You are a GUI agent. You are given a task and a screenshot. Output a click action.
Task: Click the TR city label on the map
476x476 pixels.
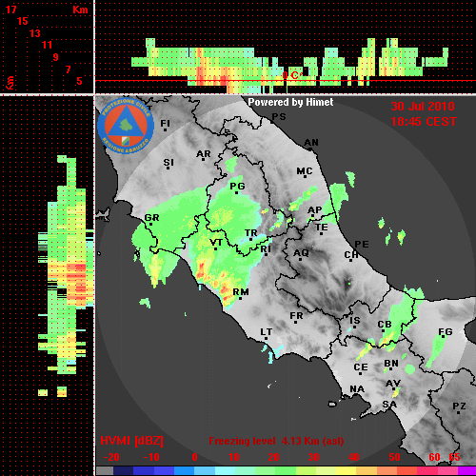pos(251,233)
